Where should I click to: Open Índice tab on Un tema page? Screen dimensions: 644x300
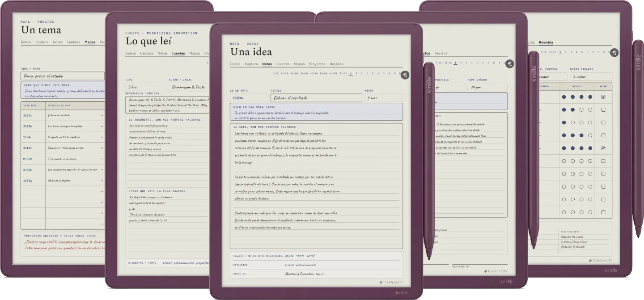(x=26, y=42)
